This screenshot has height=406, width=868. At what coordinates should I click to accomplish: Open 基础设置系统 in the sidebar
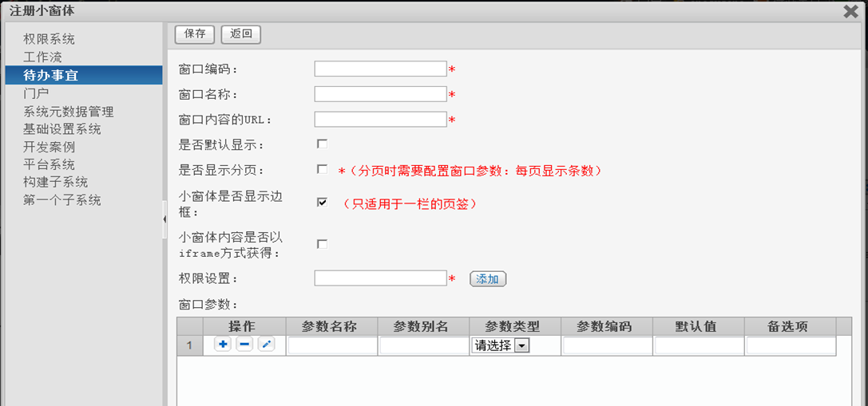coord(62,129)
